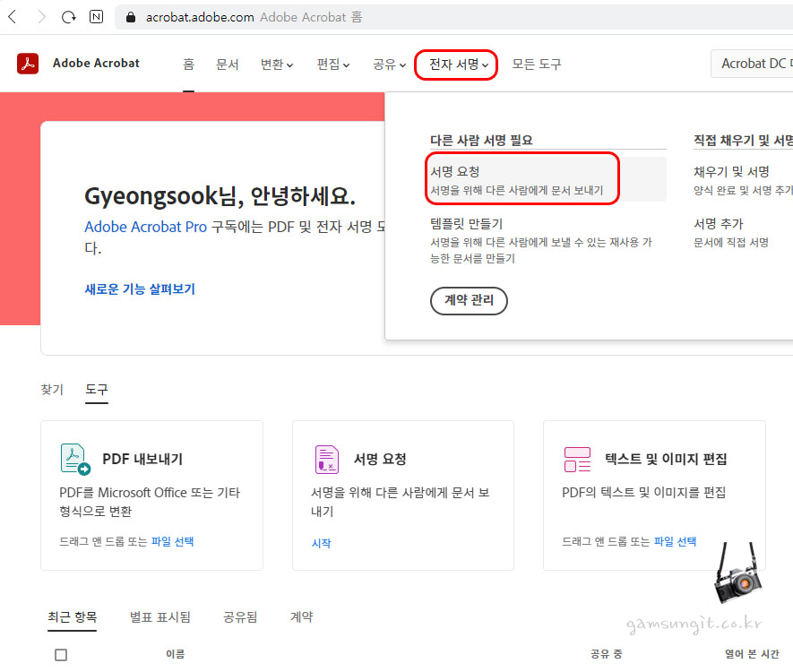Viewport: 793px width, 672px height.
Task: Open 모든 도구 in navigation bar
Action: tap(537, 65)
